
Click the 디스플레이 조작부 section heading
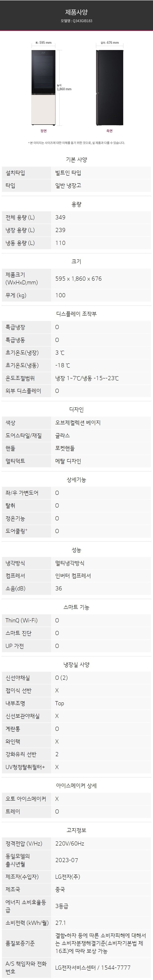(x=76, y=314)
